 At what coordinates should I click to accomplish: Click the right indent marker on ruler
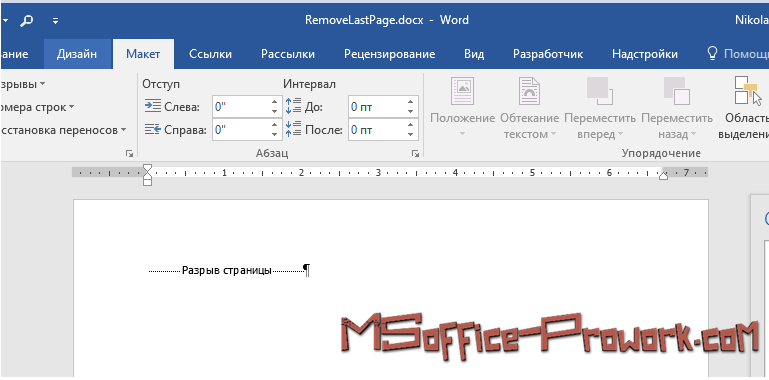(663, 176)
